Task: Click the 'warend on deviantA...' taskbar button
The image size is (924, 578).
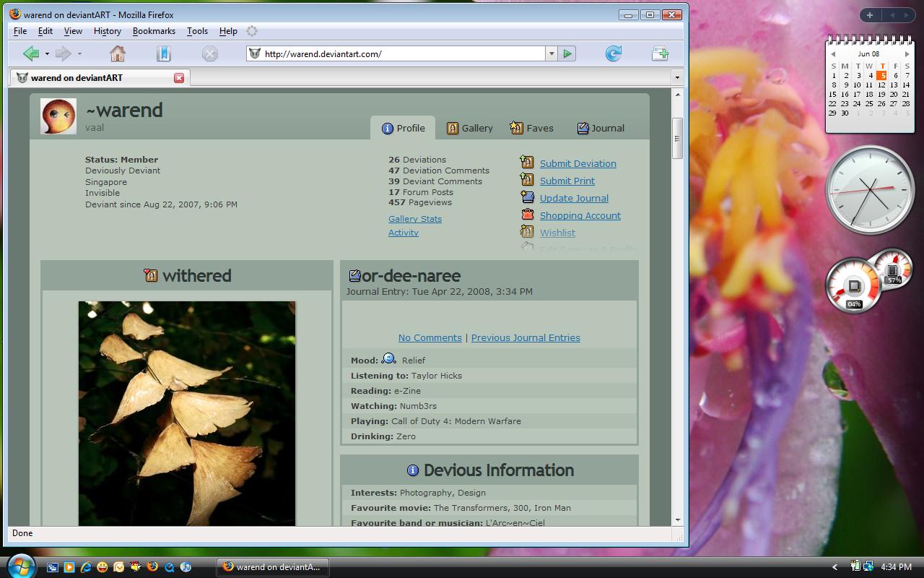Action: coord(273,567)
